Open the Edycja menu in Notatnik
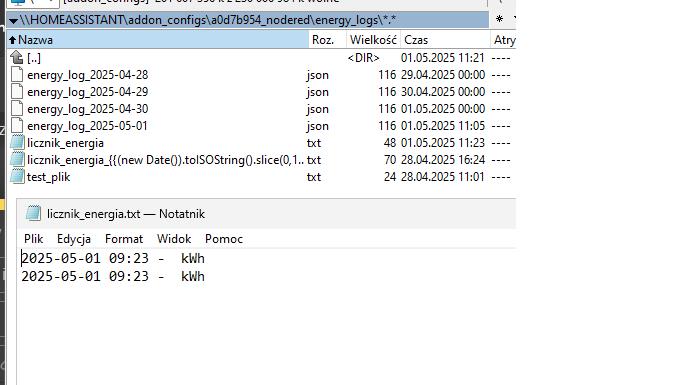Screen dimensions: 683x385 [74, 239]
